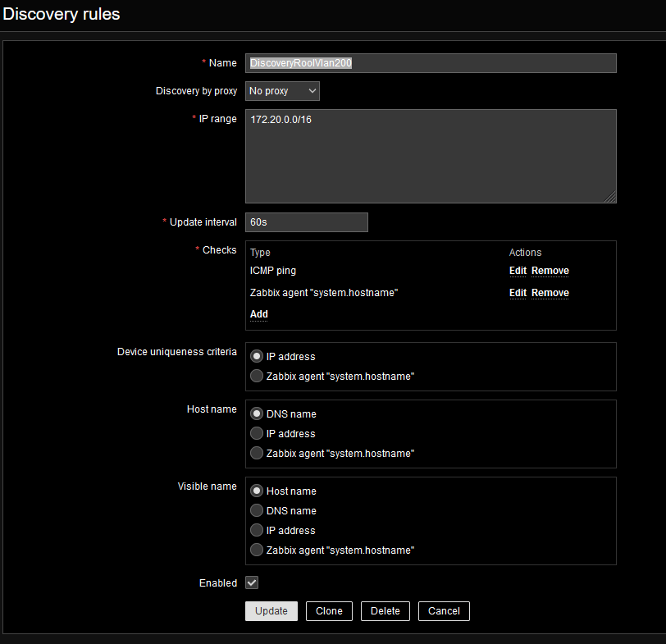The height and width of the screenshot is (644, 666).
Task: Select IP address as device uniqueness criteria
Action: [x=257, y=357]
